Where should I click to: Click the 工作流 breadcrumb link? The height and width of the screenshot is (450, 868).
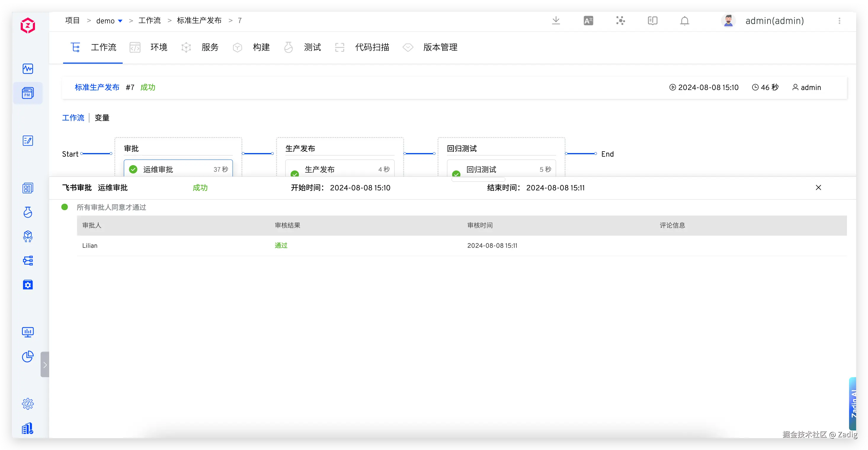tap(150, 20)
